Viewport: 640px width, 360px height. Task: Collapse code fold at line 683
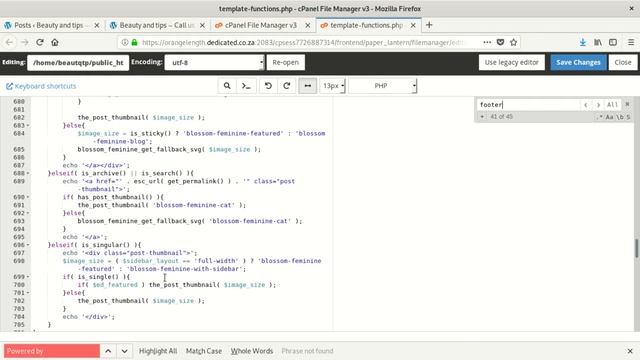pyautogui.click(x=28, y=125)
